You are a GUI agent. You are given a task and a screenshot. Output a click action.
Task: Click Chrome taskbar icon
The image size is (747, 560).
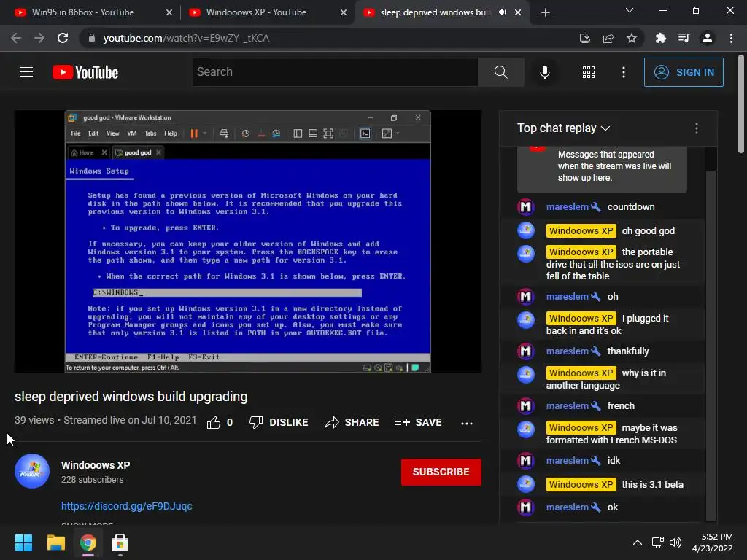click(88, 542)
